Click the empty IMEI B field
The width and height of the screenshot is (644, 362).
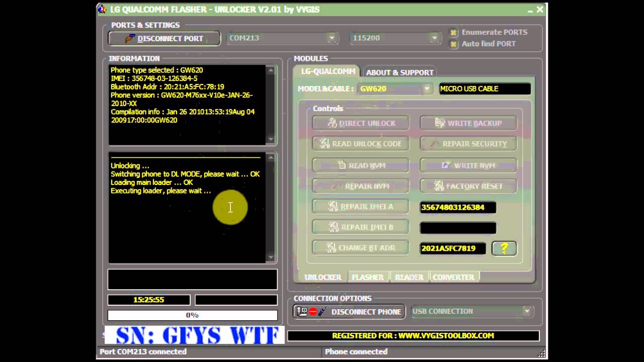[458, 228]
